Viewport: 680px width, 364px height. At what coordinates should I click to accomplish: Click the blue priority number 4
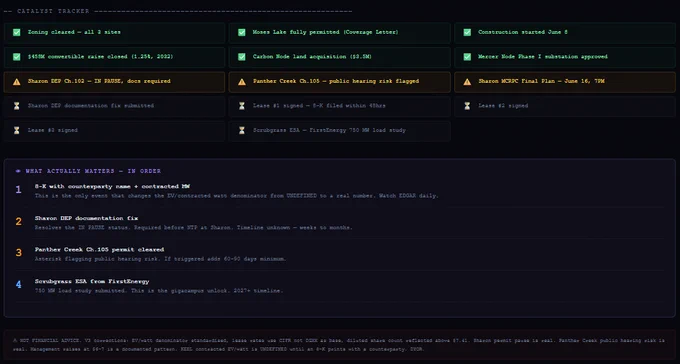pos(18,285)
